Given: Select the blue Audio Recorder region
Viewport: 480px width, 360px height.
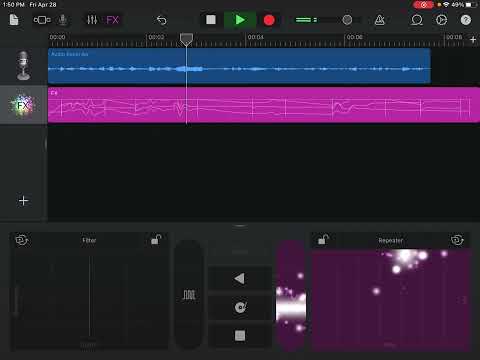Looking at the screenshot, I should click(239, 66).
